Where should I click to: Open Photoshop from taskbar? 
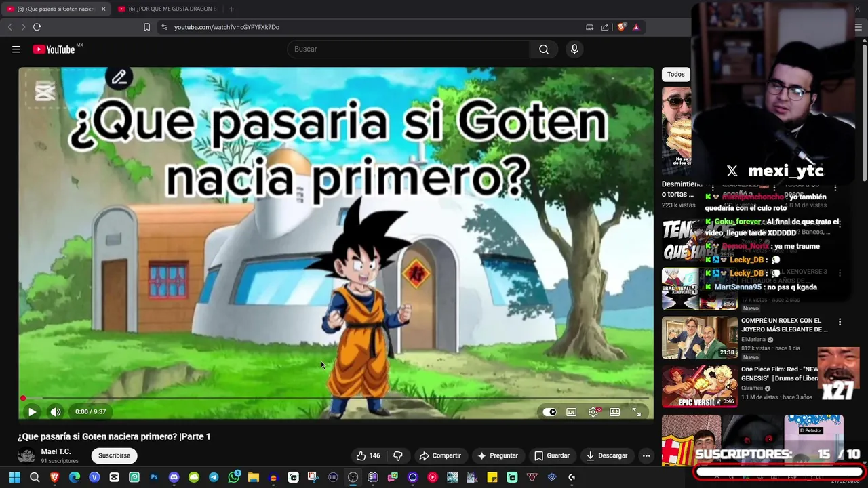pos(154,477)
